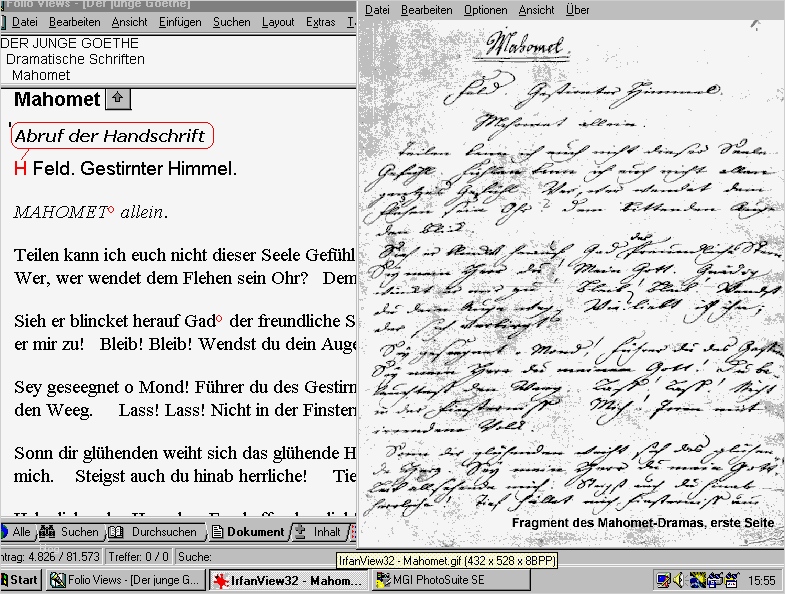Open the Ansicht menu in Folio Views

point(129,22)
